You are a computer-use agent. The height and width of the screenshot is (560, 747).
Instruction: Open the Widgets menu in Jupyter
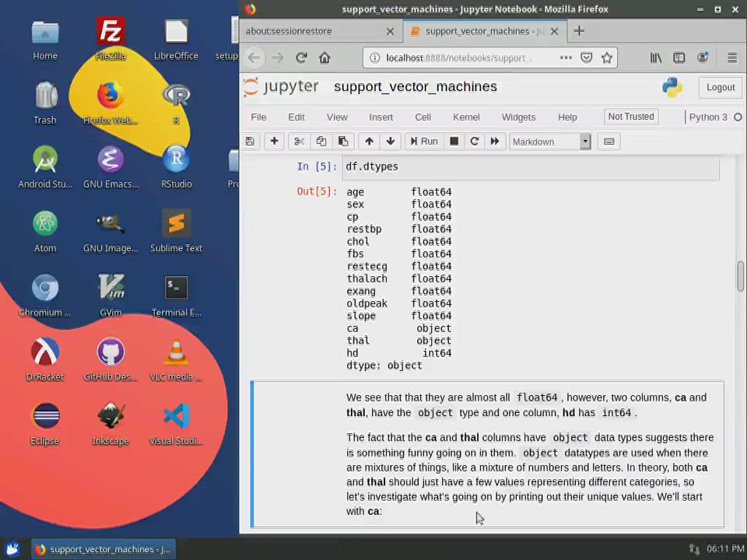[x=518, y=117]
